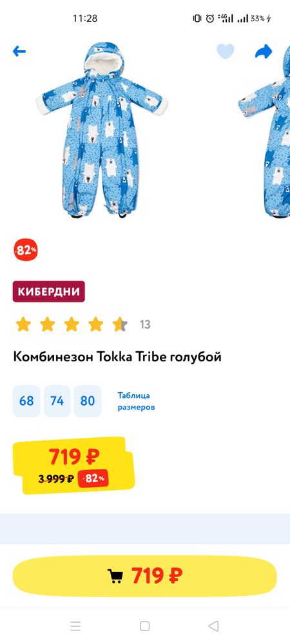Open the Таблица размеров size chart
Viewport: 290px width, 644px height.
(136, 401)
